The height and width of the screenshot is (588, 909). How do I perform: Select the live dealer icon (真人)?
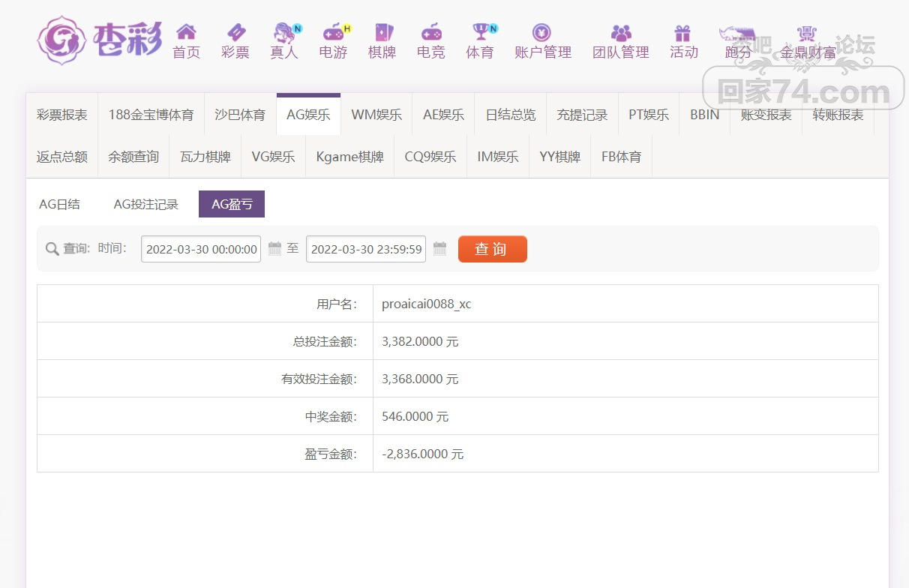click(284, 32)
